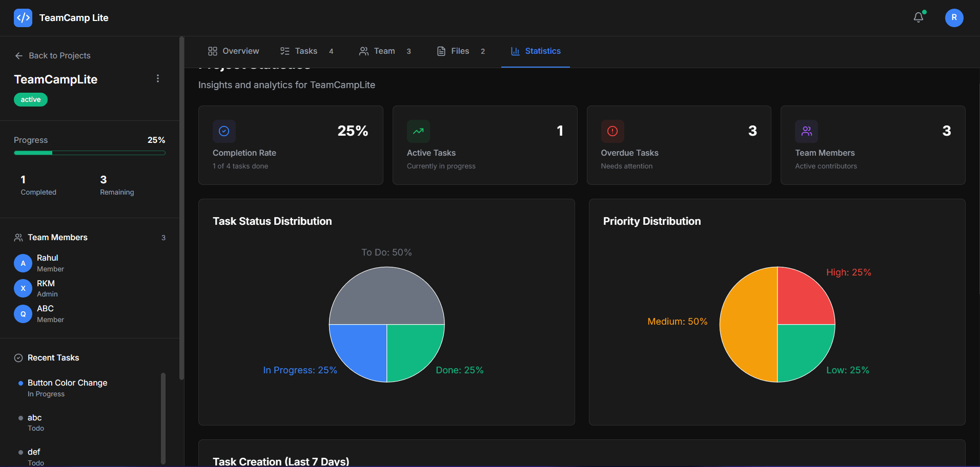Screen dimensions: 980x467
Task: Click the Priority Distribution heading
Action: click(x=652, y=221)
